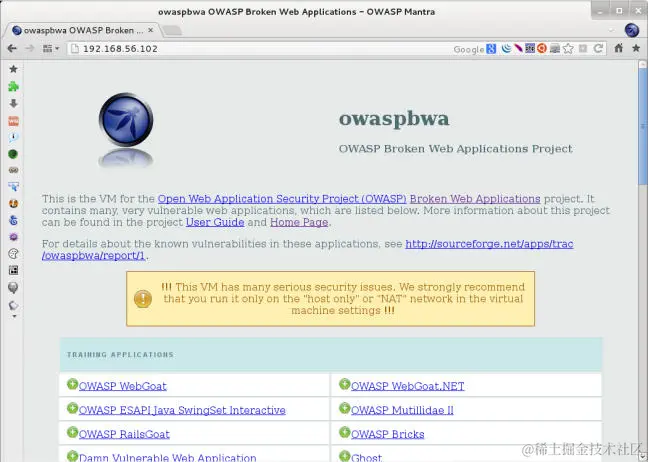
Task: Click the blue cursor selector sidebar icon
Action: [x=13, y=187]
